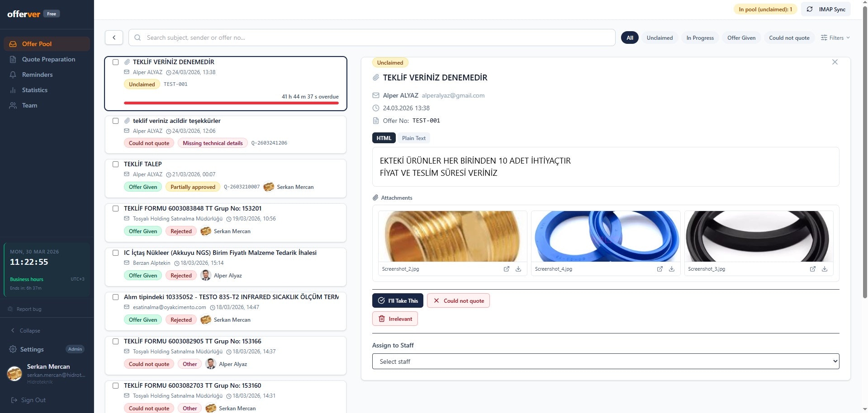Click the Serkan Mercan profile avatar
Viewport: 868px width, 413px height.
pos(14,374)
